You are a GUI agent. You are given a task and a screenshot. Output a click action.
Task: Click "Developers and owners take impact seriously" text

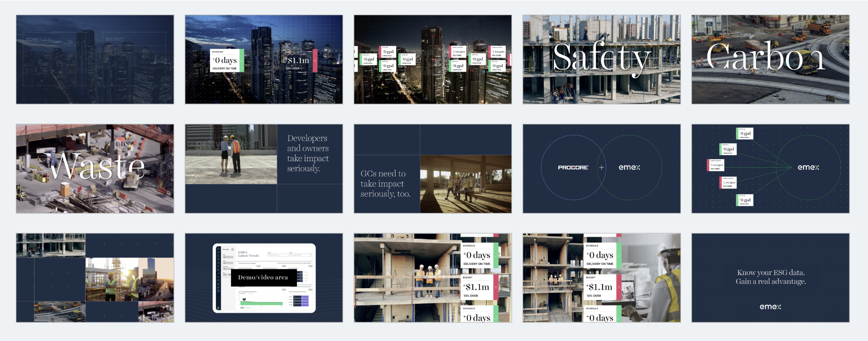point(308,153)
